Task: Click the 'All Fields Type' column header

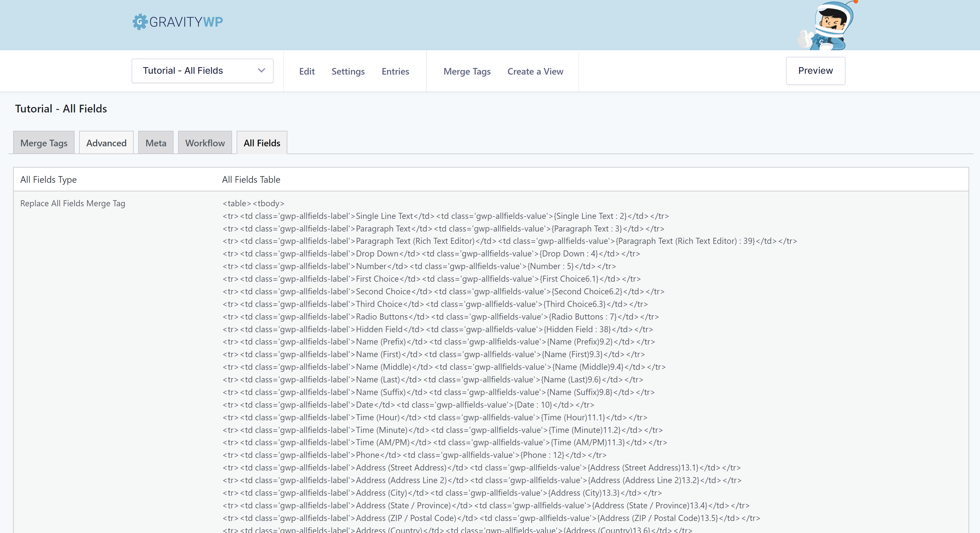Action: point(48,180)
